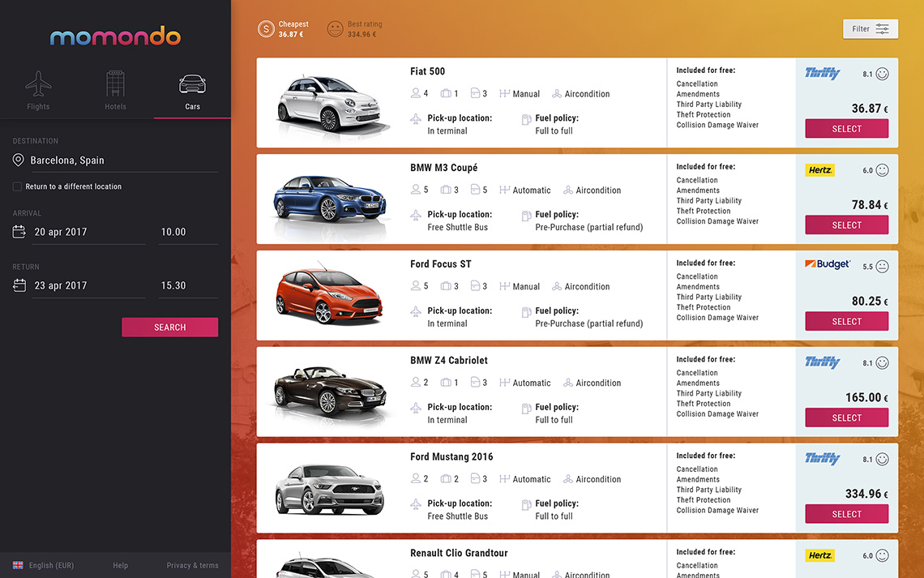Click the 6.0 rating smiley on BMW M3
The image size is (924, 578).
point(882,170)
